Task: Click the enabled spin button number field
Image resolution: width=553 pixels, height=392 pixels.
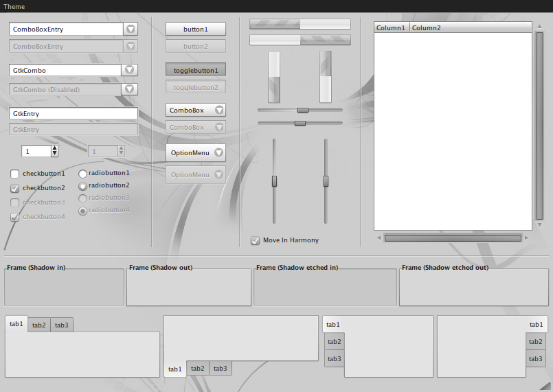Action: coord(36,151)
